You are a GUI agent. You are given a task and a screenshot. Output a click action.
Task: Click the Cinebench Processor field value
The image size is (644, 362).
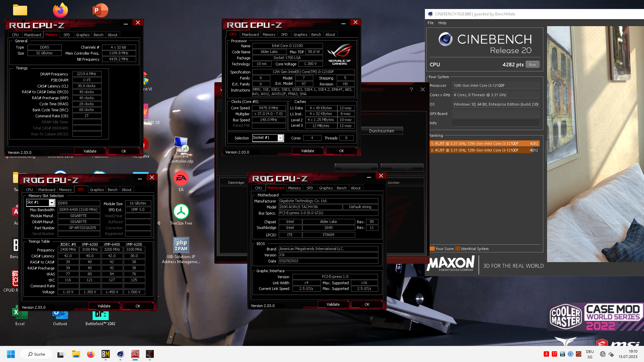tap(496, 85)
